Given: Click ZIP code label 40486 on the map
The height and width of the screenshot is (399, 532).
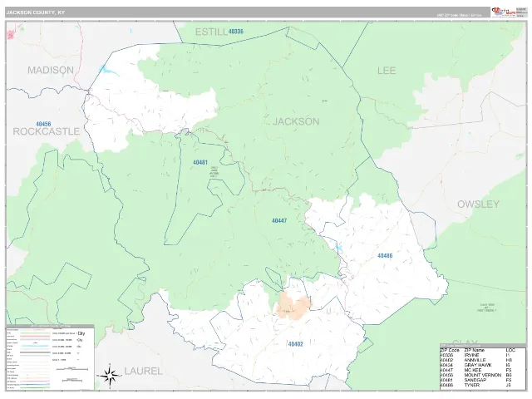Looking at the screenshot, I should [385, 256].
